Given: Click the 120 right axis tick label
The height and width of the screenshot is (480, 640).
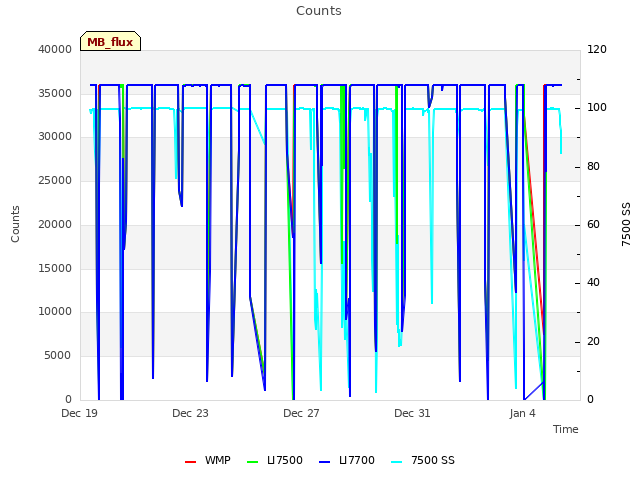Looking at the screenshot, I should [x=597, y=49].
